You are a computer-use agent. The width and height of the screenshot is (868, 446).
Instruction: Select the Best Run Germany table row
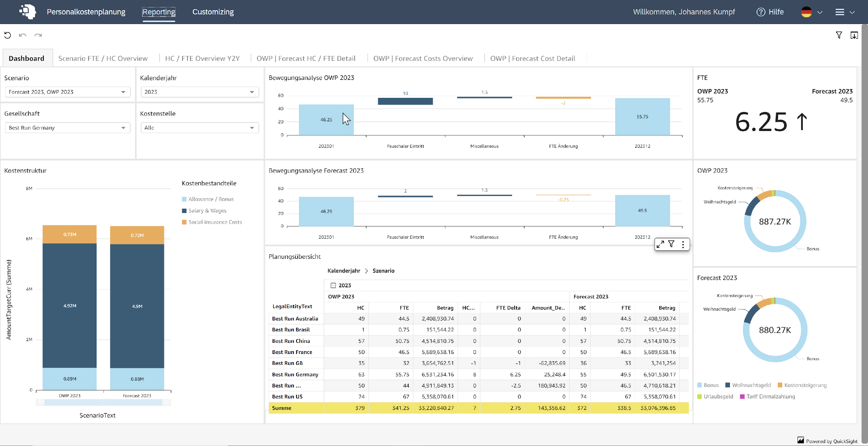click(295, 374)
